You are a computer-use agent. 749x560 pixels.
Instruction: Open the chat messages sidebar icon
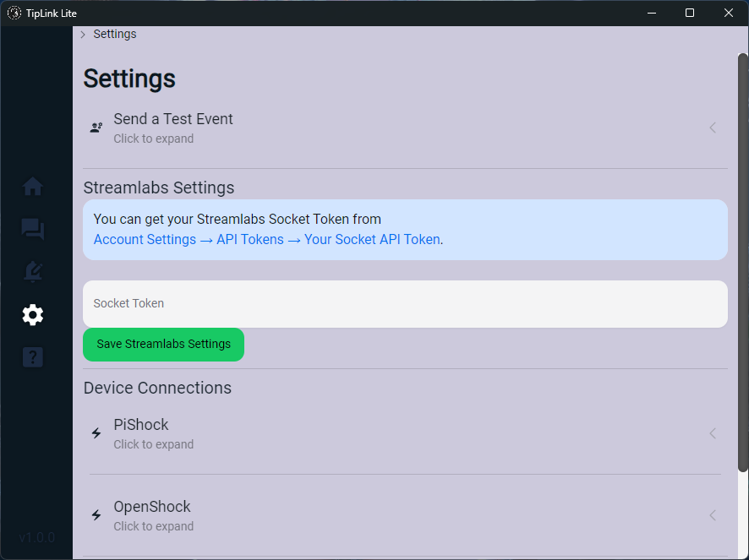click(x=33, y=229)
